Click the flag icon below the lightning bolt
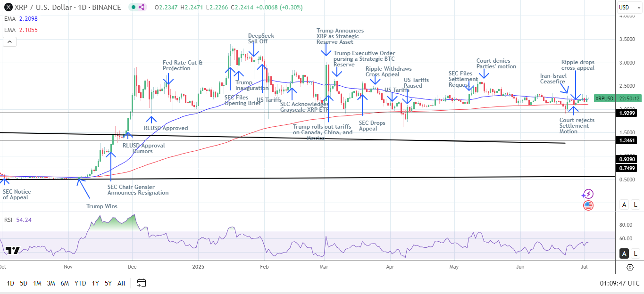The image size is (644, 294). [x=588, y=205]
